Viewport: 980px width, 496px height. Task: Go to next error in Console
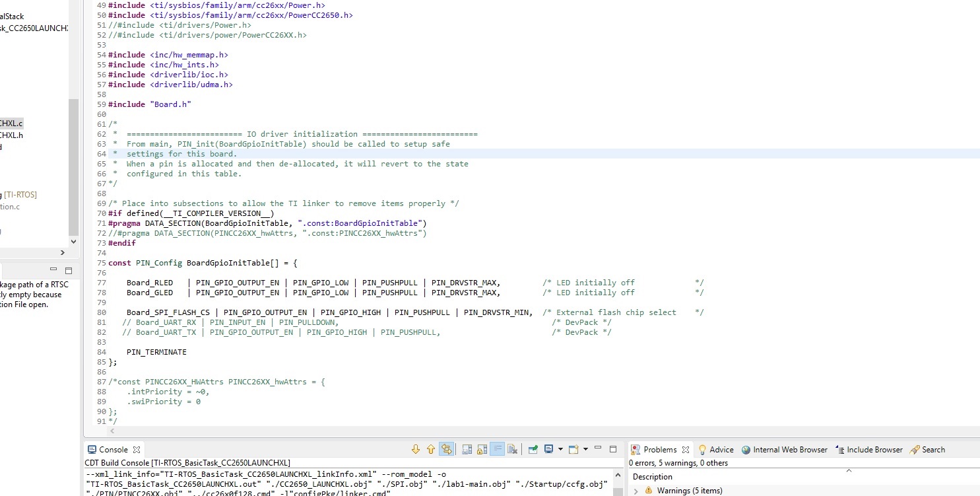point(416,449)
